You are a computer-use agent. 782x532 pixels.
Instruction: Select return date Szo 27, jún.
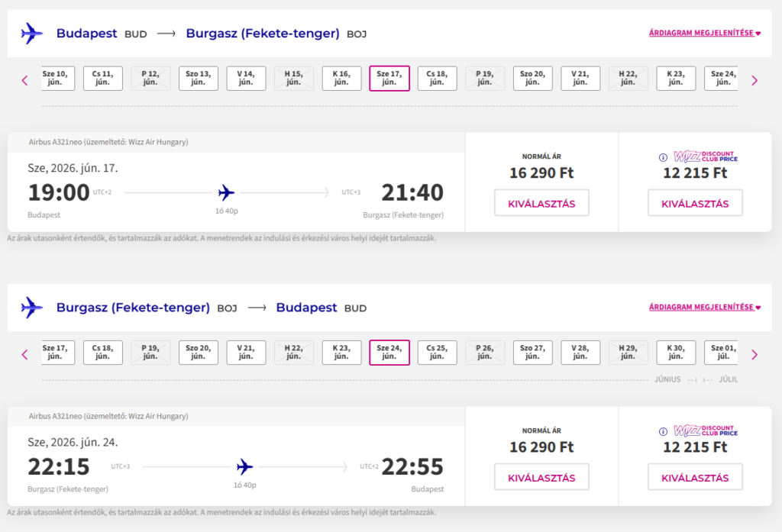pyautogui.click(x=532, y=353)
